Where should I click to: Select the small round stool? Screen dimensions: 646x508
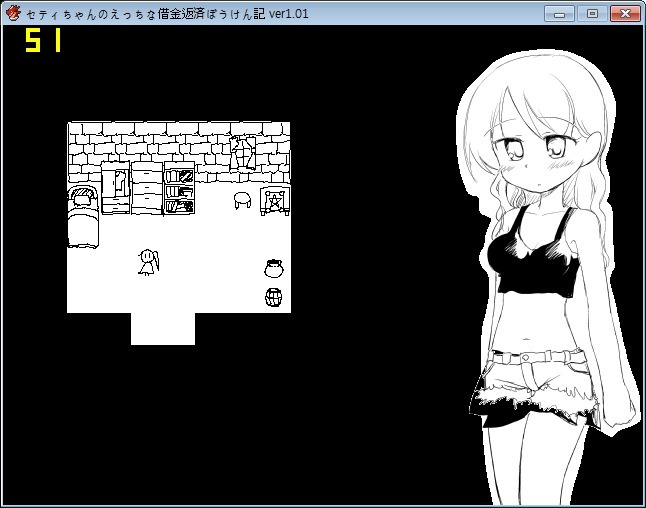pos(243,200)
